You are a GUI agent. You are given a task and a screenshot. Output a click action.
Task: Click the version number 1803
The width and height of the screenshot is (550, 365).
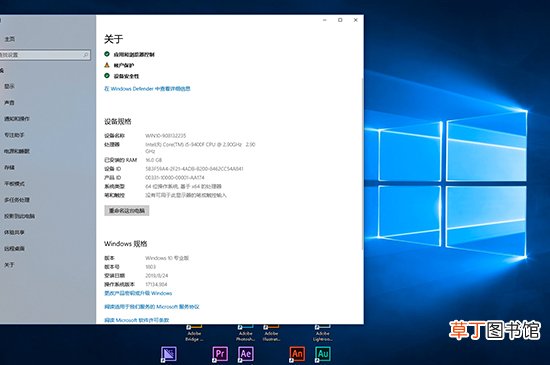(150, 266)
